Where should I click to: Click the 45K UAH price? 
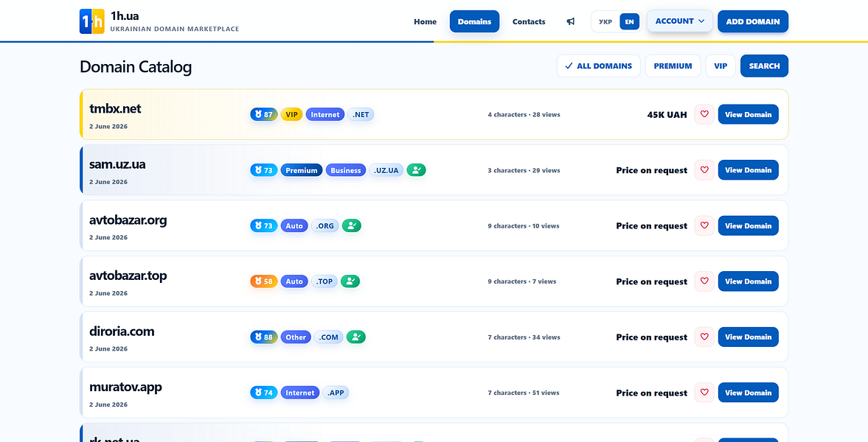coord(667,114)
